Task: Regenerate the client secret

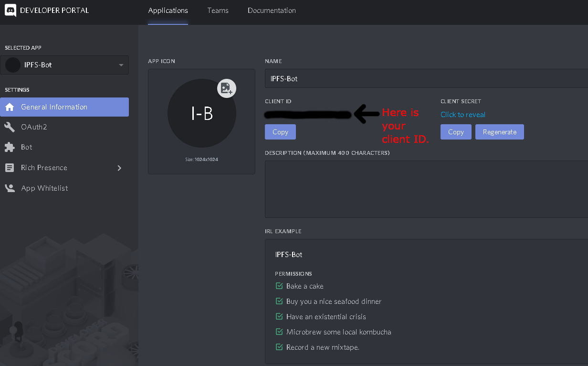Action: click(500, 132)
